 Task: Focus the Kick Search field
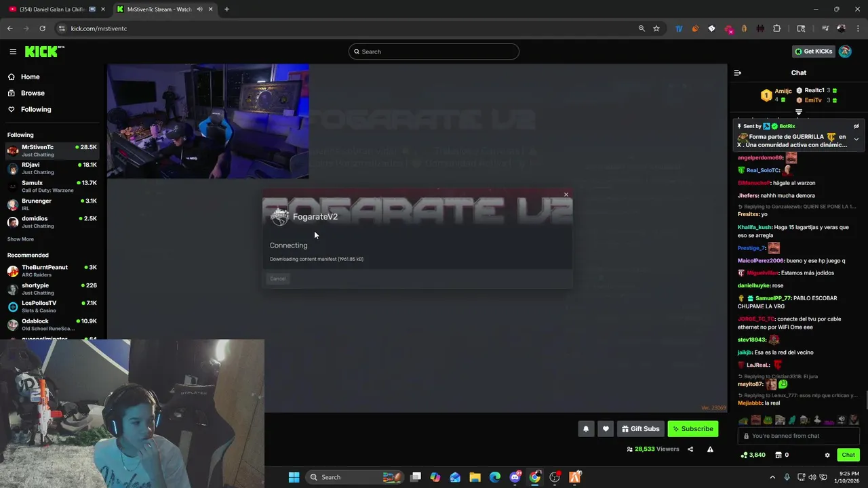[x=434, y=52]
